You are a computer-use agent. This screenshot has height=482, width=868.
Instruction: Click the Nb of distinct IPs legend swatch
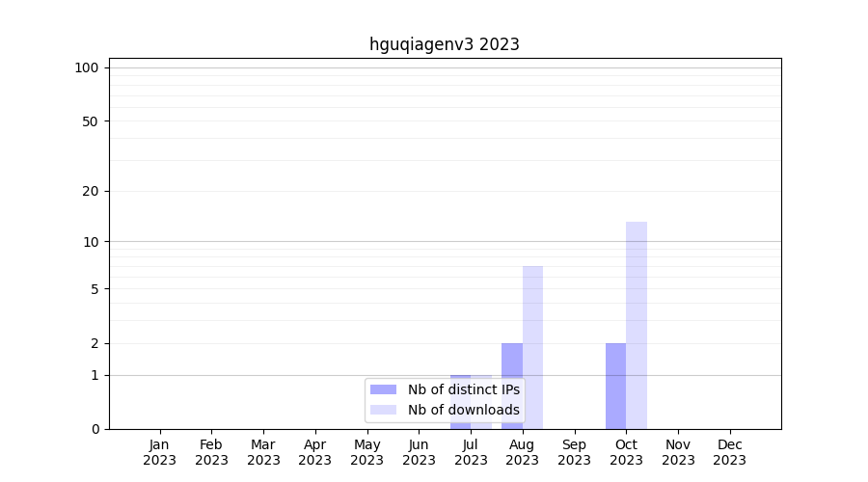[383, 389]
